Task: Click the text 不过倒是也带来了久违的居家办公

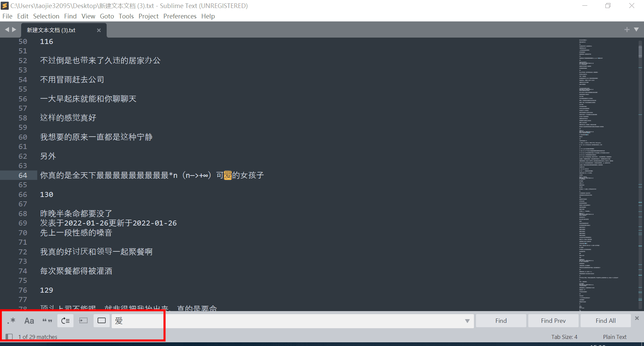Action: pos(100,60)
